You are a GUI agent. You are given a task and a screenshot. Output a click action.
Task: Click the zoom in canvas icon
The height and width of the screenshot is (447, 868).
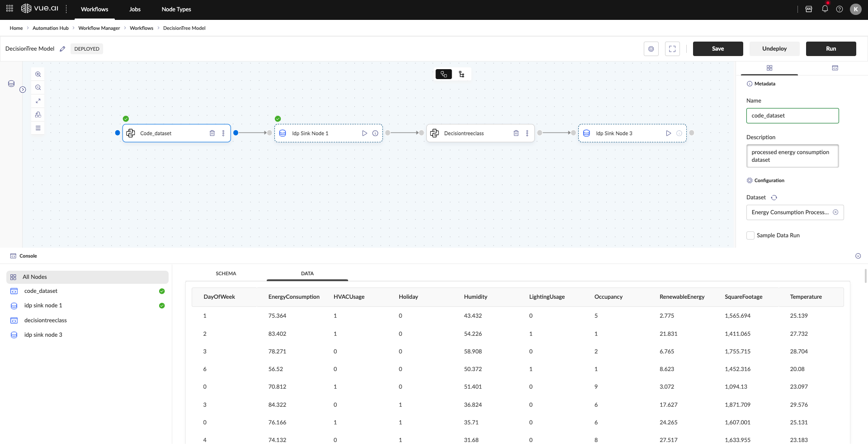point(38,74)
